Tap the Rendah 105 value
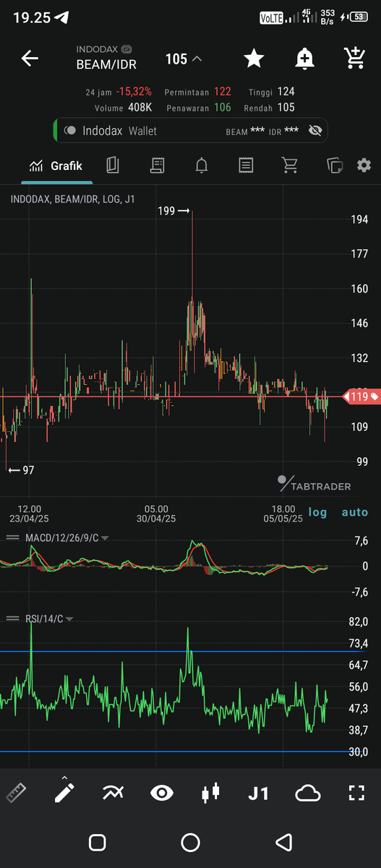381x868 pixels. click(x=285, y=108)
